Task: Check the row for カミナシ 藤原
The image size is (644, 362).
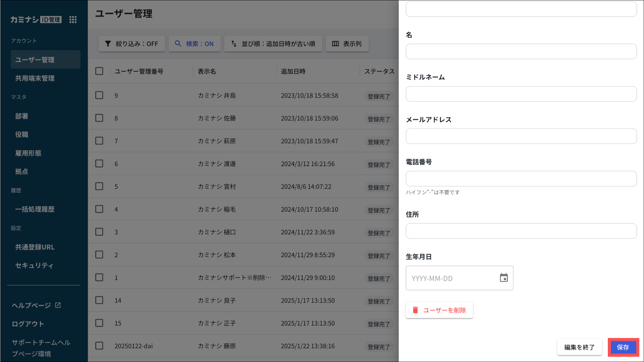Action: [x=99, y=346]
